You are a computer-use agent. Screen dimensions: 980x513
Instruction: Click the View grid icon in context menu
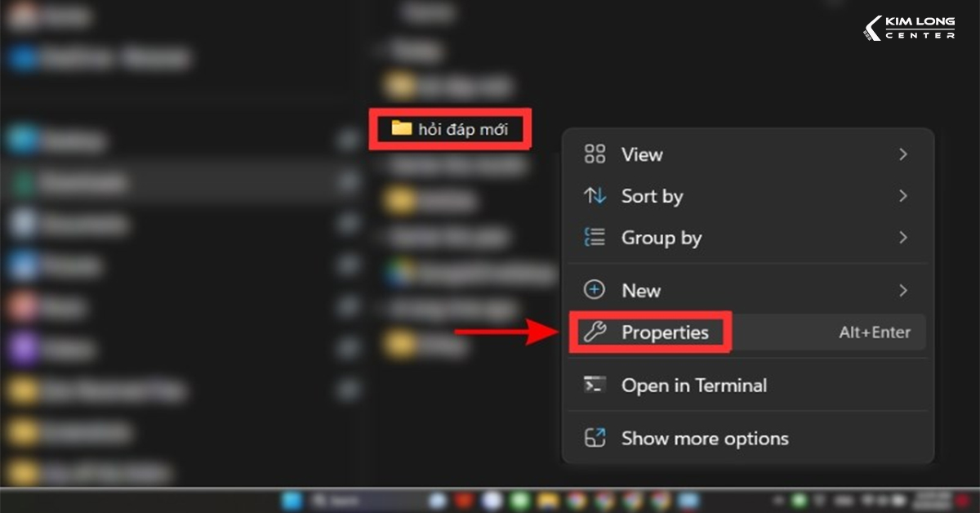[x=595, y=154]
